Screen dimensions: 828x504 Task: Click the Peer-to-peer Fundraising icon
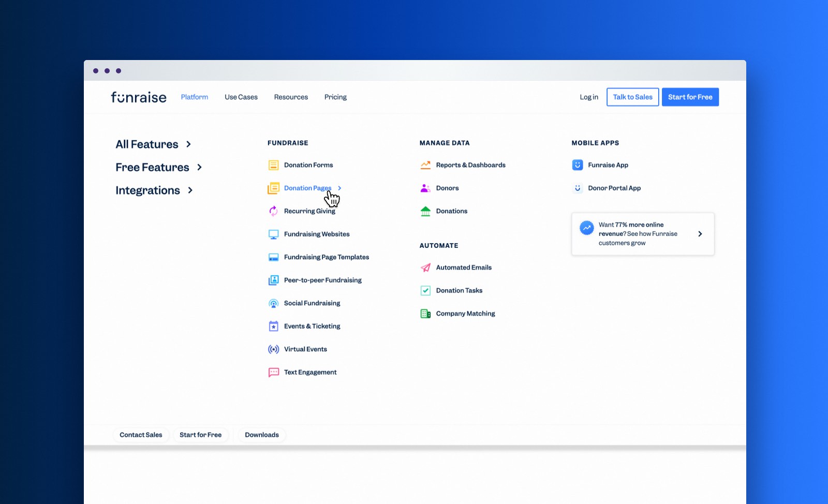tap(273, 280)
